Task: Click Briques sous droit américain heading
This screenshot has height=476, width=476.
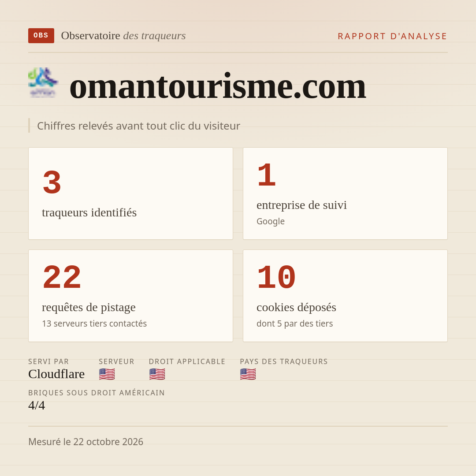Action: [97, 393]
